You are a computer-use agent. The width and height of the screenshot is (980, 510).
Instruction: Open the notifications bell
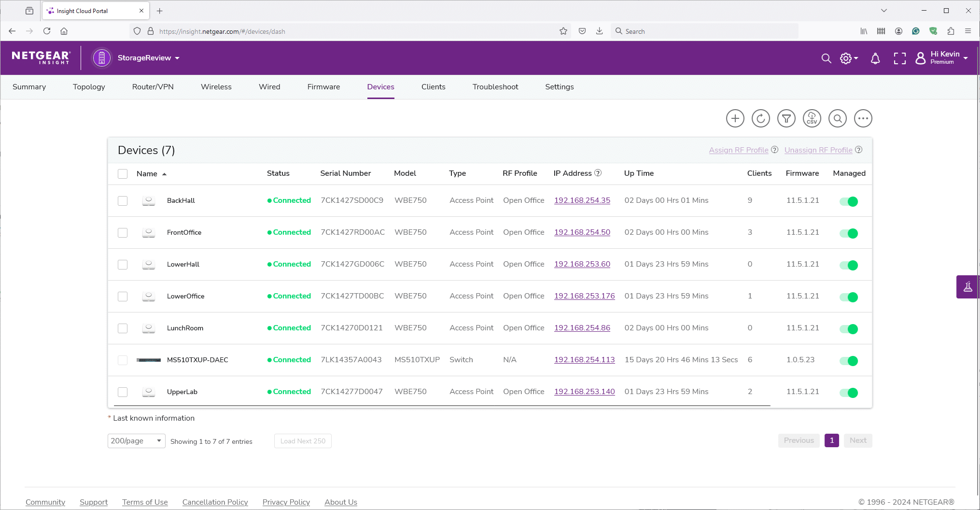click(875, 58)
